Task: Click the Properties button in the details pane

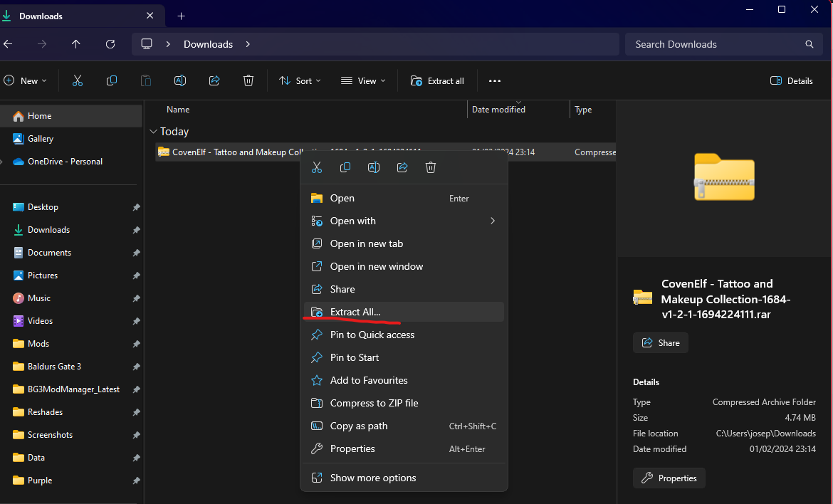Action: click(x=669, y=478)
